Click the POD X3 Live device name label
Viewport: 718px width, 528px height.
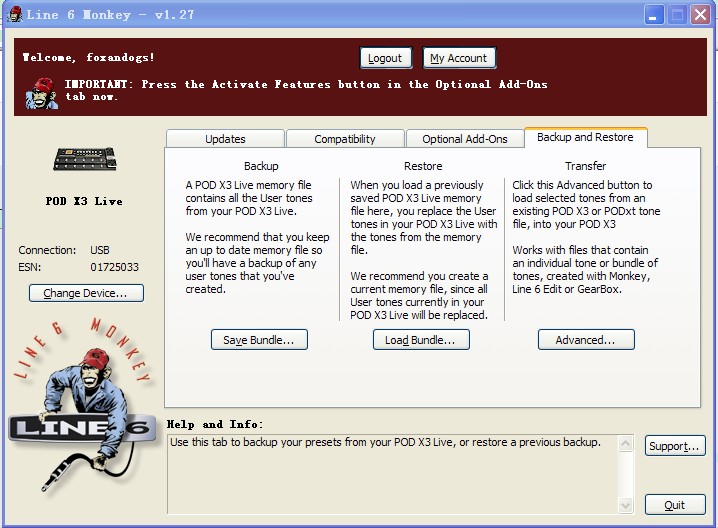[84, 201]
